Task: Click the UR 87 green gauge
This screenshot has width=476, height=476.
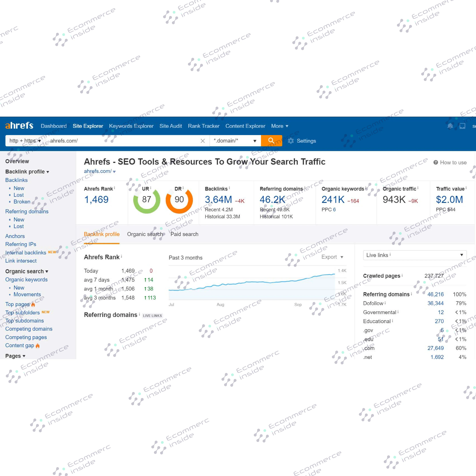Action: pos(147,200)
